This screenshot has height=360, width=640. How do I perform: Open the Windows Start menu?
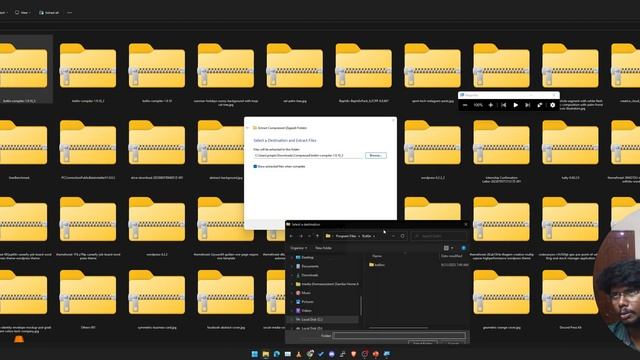(255, 354)
